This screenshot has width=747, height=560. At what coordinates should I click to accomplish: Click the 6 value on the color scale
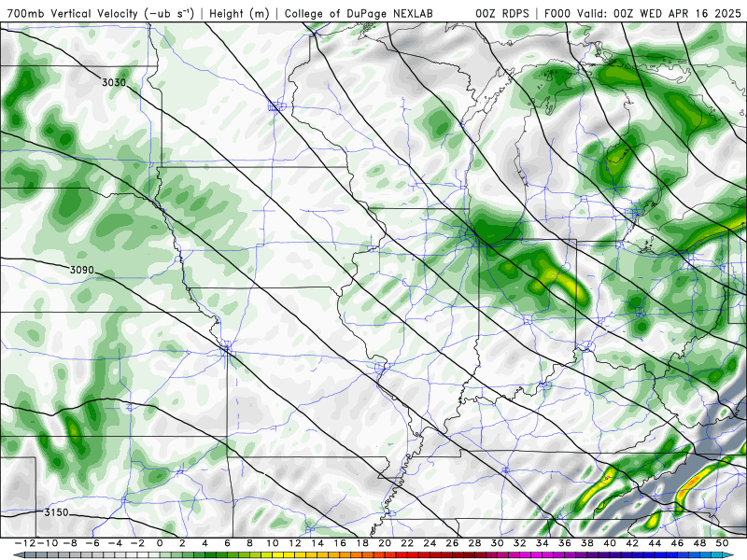227,543
